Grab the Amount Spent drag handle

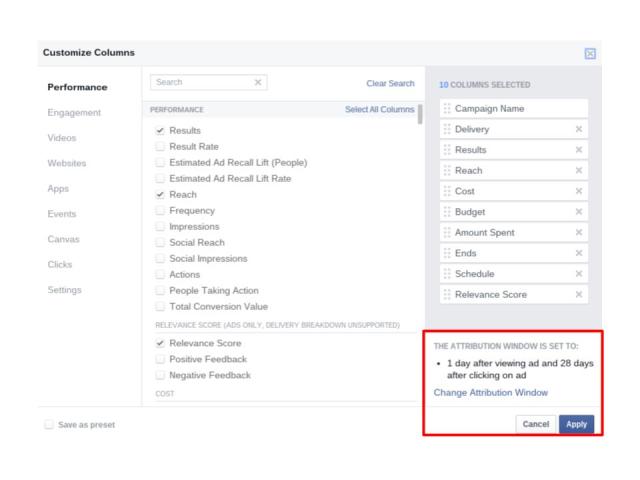(447, 232)
